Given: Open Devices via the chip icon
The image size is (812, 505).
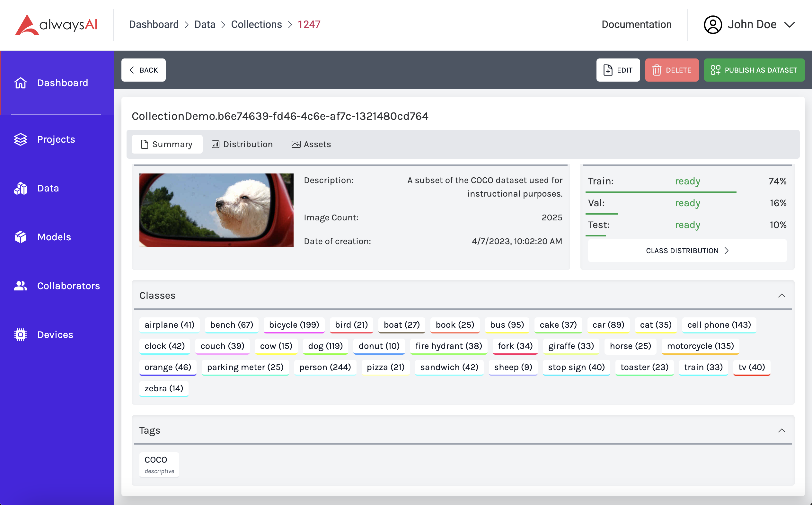Looking at the screenshot, I should tap(20, 335).
